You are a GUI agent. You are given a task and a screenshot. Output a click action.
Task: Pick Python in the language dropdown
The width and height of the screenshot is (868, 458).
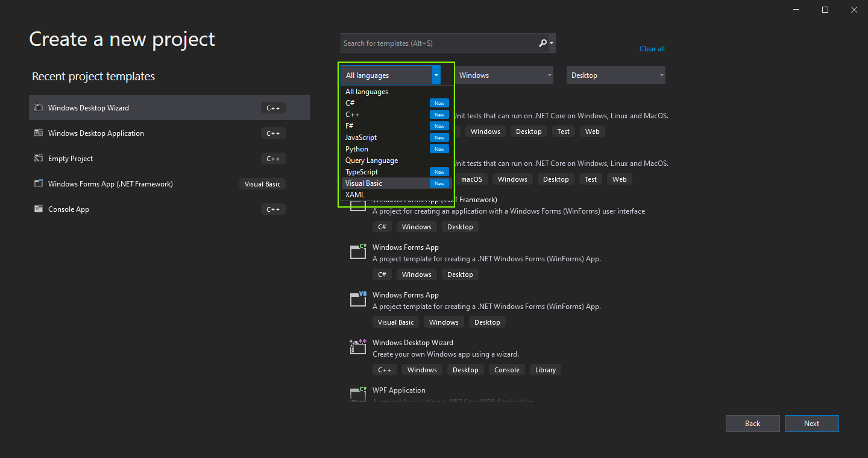[396, 149]
